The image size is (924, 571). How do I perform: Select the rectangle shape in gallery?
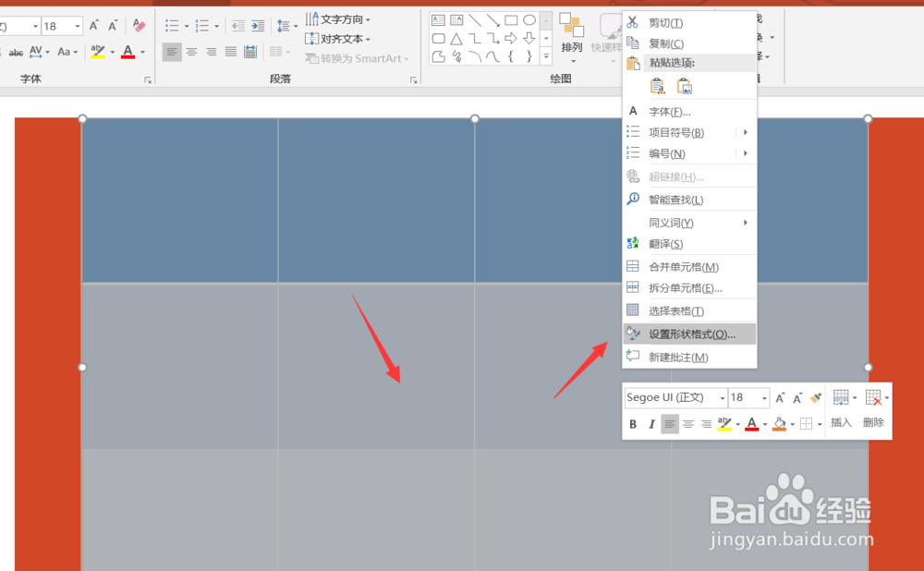click(x=512, y=20)
